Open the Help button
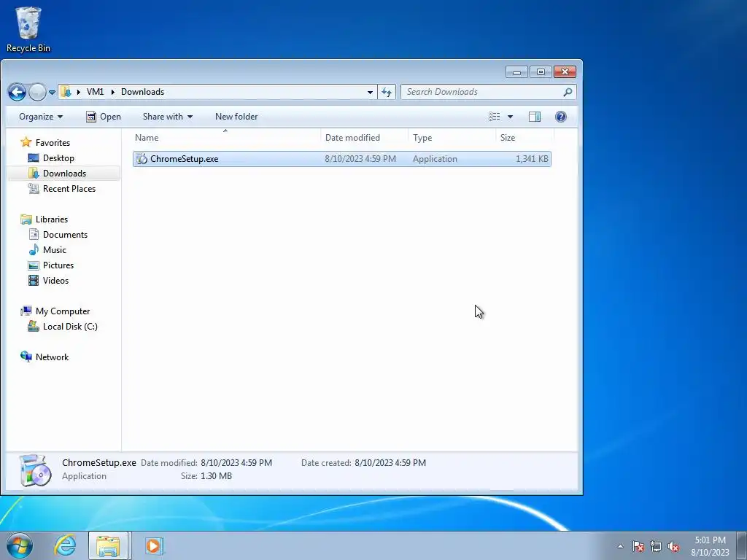The height and width of the screenshot is (560, 747). tap(561, 117)
